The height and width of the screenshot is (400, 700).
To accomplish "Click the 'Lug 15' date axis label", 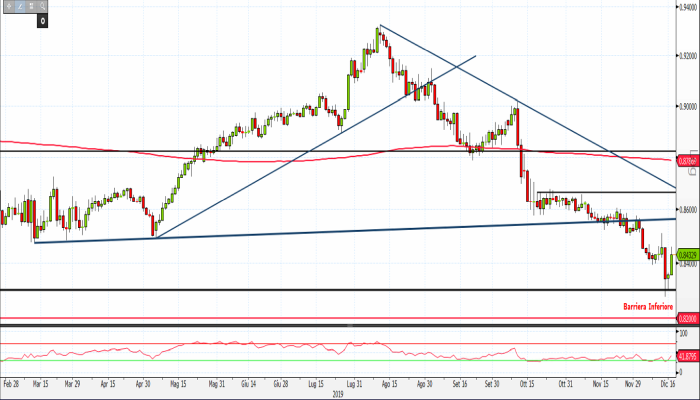I will [x=316, y=384].
